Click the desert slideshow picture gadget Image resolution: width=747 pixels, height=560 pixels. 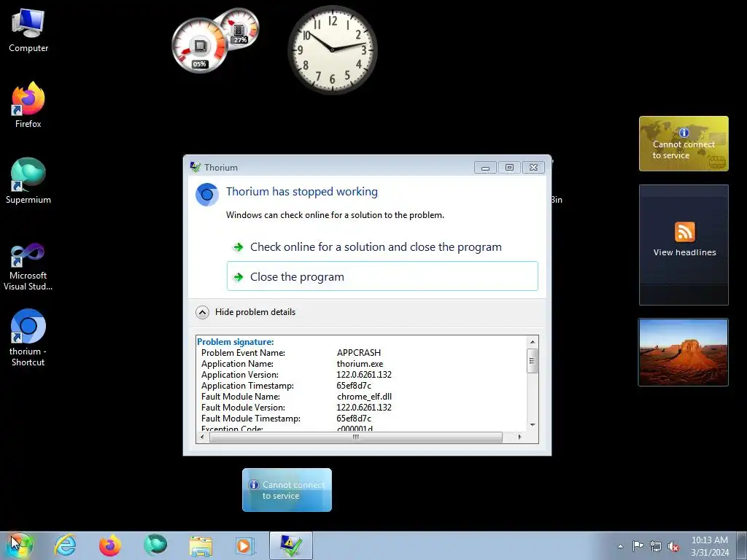pos(683,352)
